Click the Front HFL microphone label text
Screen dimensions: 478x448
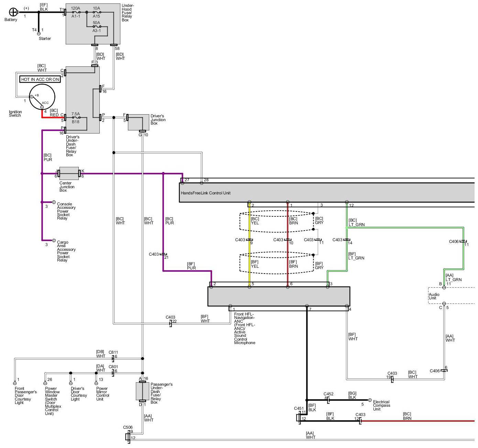[245, 328]
